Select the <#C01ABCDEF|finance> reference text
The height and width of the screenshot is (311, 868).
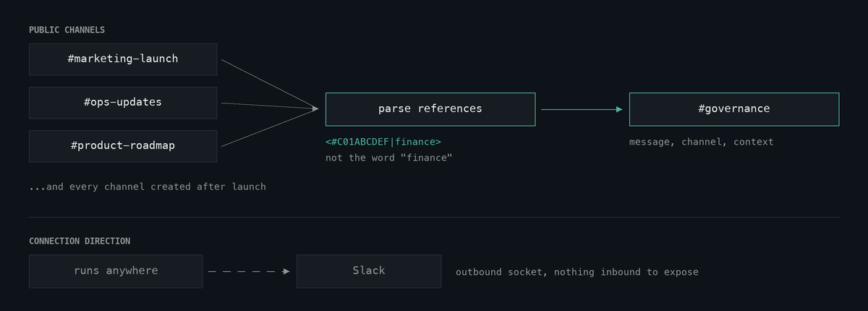pyautogui.click(x=383, y=142)
